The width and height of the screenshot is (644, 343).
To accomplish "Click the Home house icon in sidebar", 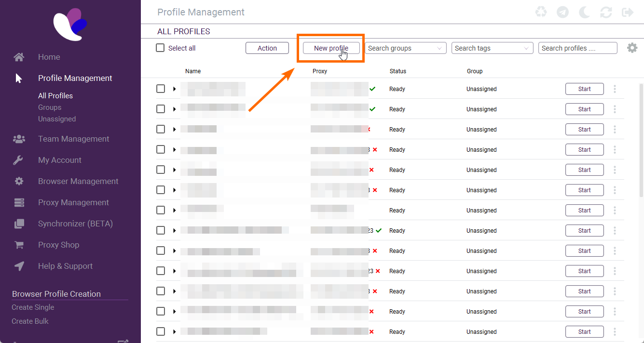I will coord(19,57).
